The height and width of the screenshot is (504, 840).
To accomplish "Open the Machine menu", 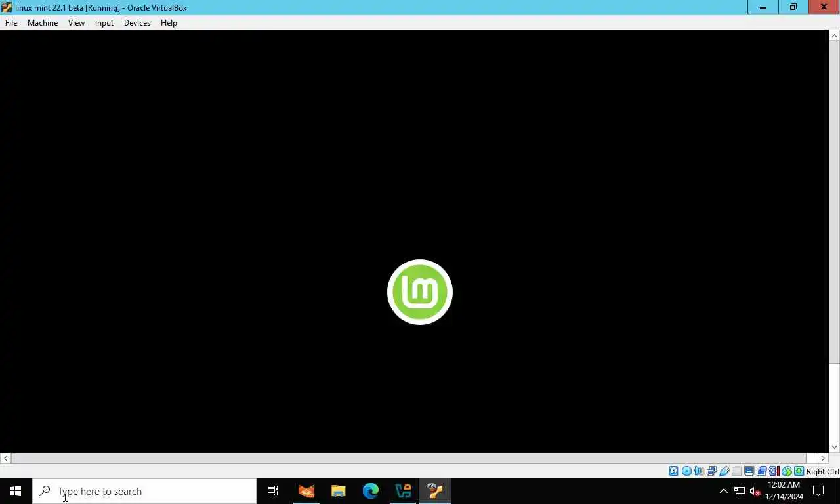I will [43, 22].
